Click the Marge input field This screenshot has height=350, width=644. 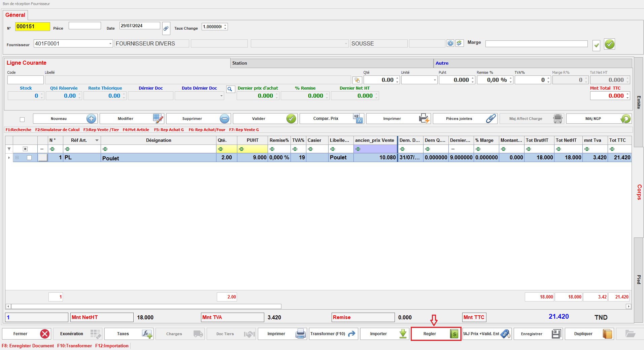(536, 44)
